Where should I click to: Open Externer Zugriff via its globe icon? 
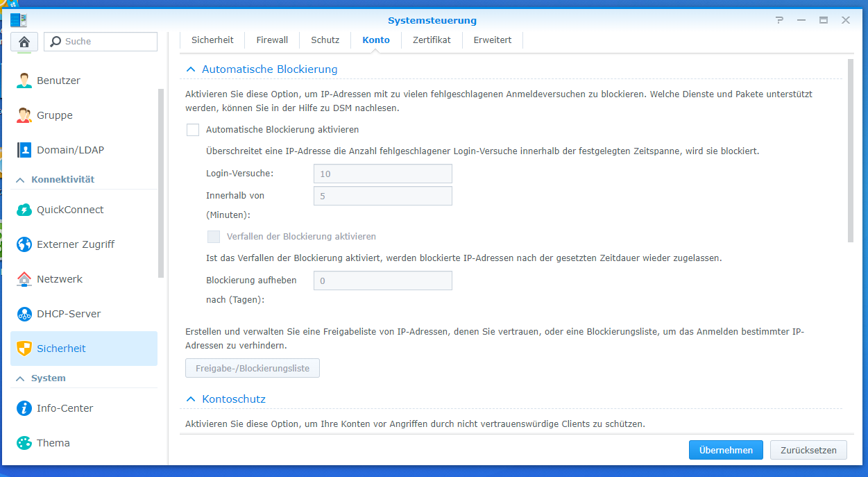[x=24, y=244]
